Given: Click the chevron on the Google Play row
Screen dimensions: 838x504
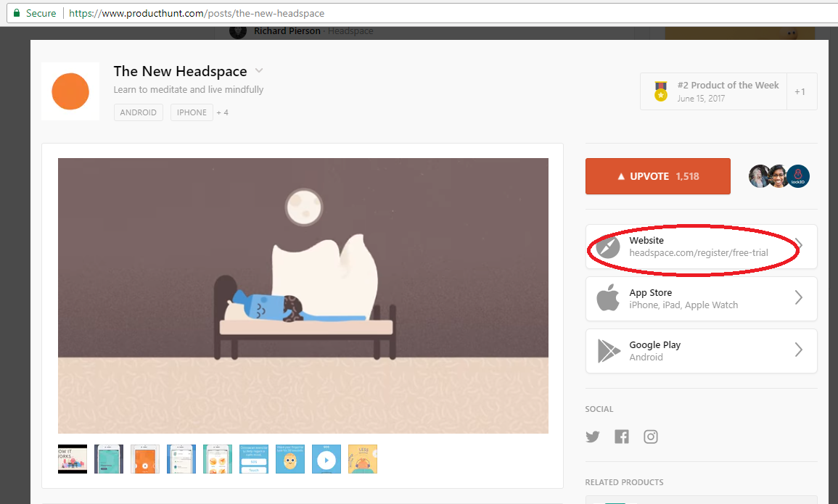Looking at the screenshot, I should click(x=798, y=350).
